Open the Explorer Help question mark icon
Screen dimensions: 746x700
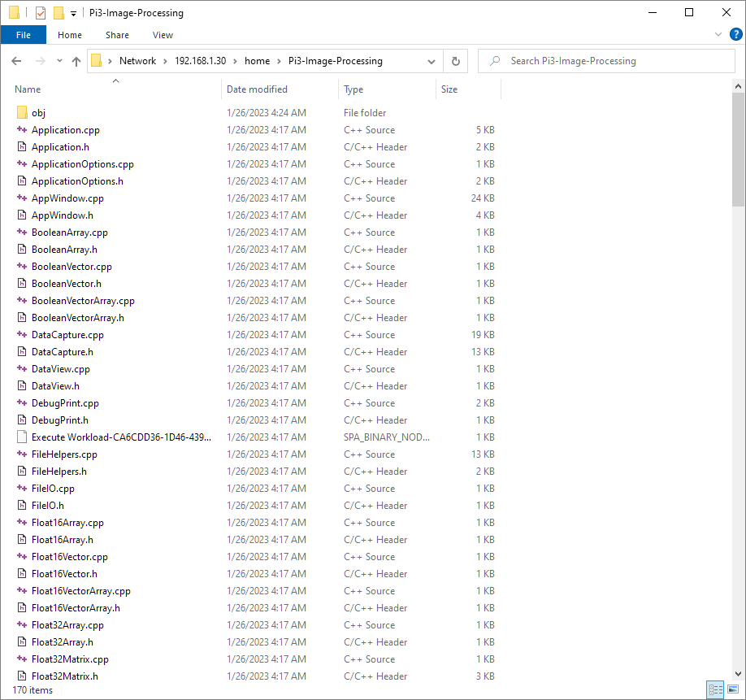point(735,34)
